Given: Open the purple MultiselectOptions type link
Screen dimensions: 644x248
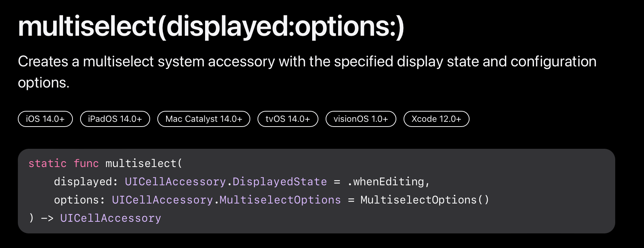Looking at the screenshot, I should coord(280,200).
